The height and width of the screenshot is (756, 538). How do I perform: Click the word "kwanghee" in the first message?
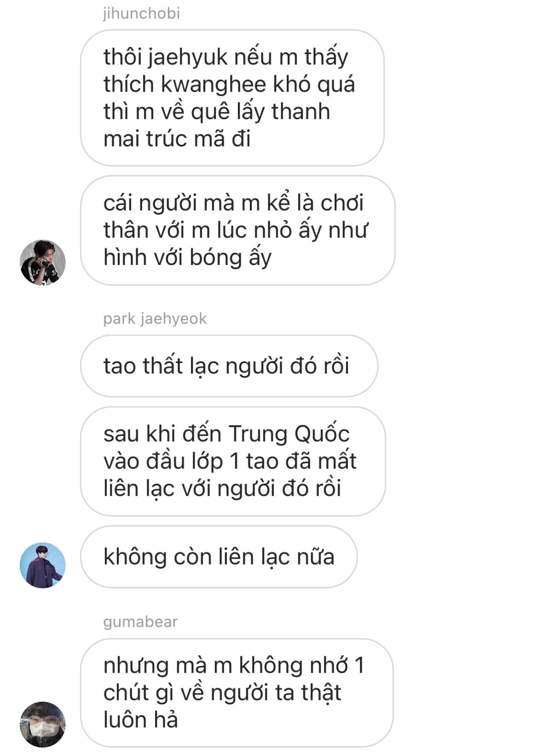click(214, 85)
